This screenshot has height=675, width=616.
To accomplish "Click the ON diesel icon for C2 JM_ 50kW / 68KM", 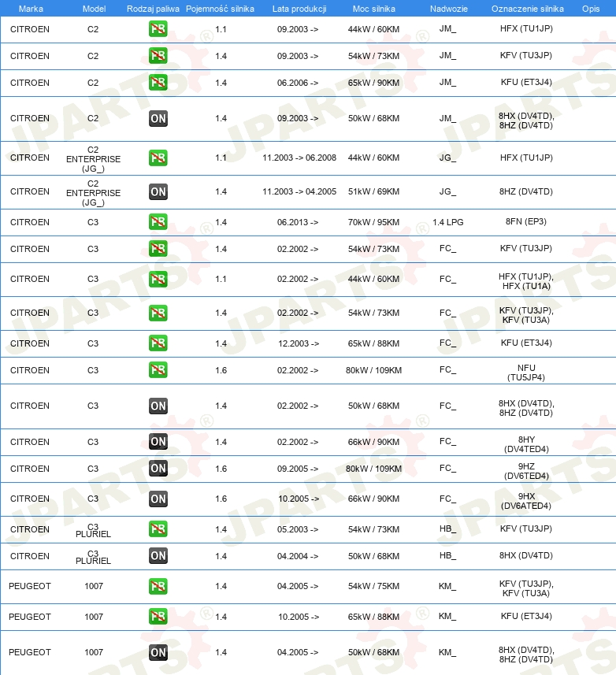I will [158, 118].
